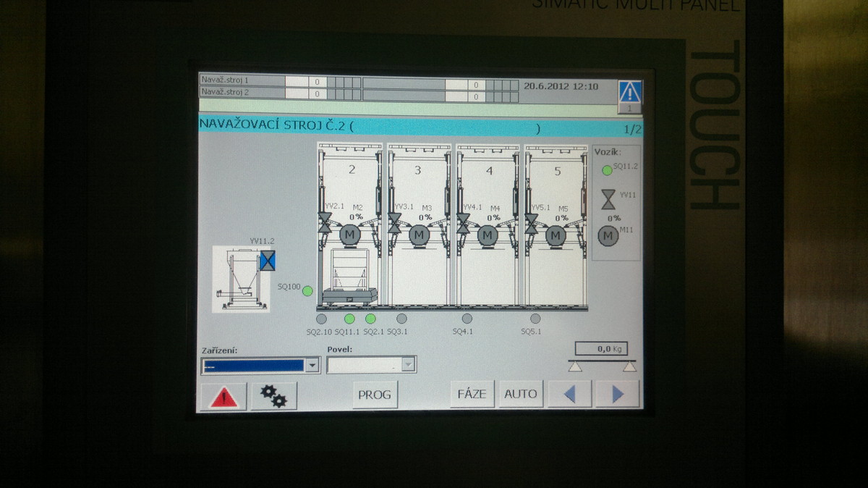Go to previous page with left arrow

tap(569, 395)
